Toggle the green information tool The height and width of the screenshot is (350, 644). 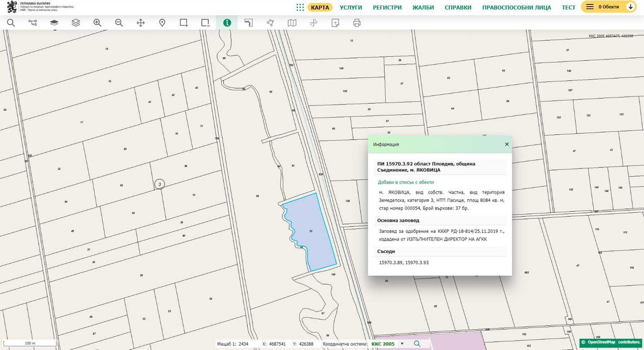click(227, 23)
